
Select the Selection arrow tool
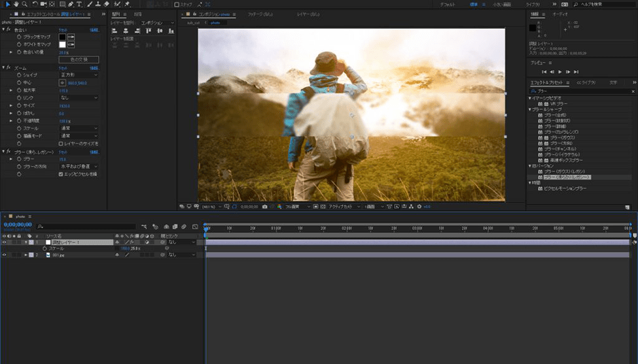[7, 4]
